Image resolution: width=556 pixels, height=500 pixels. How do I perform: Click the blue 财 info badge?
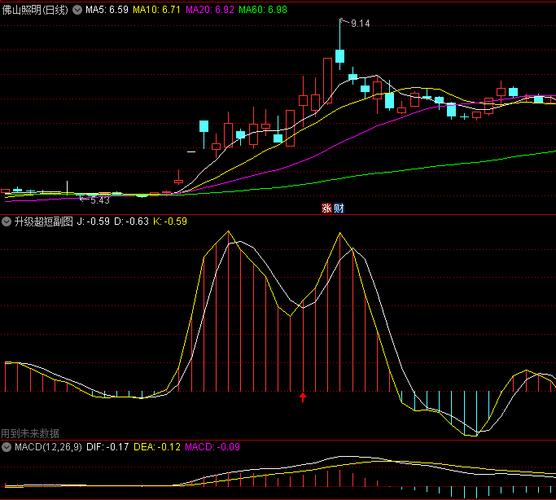tap(339, 208)
